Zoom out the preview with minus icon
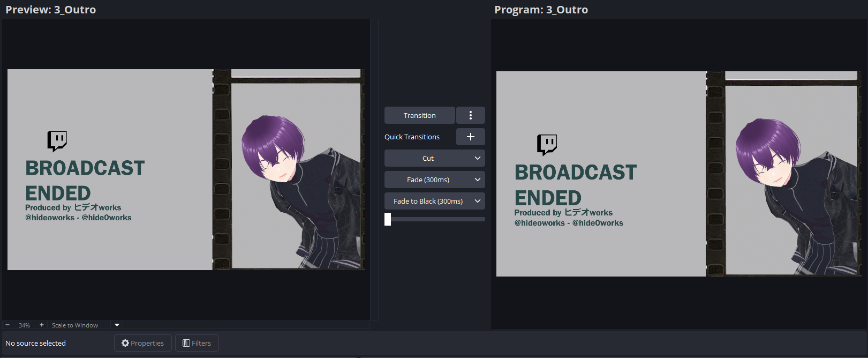Viewport: 868px width, 358px height. 7,325
